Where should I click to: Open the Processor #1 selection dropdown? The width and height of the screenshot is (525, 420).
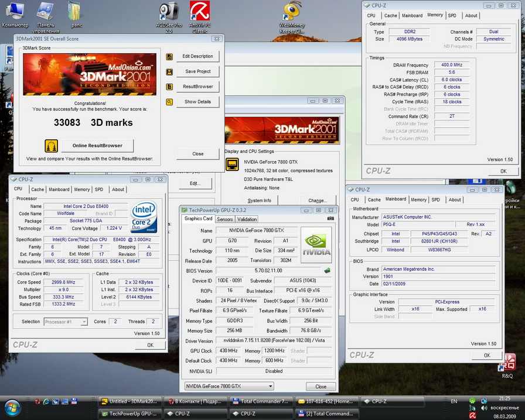tap(66, 322)
